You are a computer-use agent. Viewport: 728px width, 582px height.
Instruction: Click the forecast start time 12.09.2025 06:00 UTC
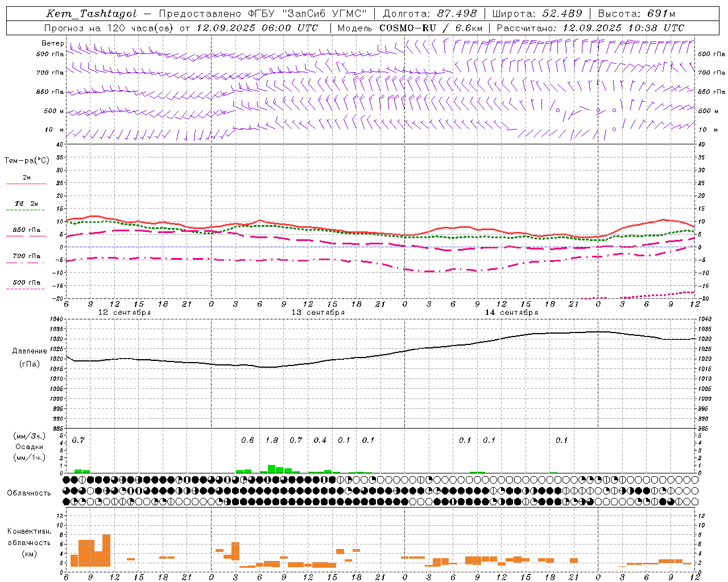(257, 28)
